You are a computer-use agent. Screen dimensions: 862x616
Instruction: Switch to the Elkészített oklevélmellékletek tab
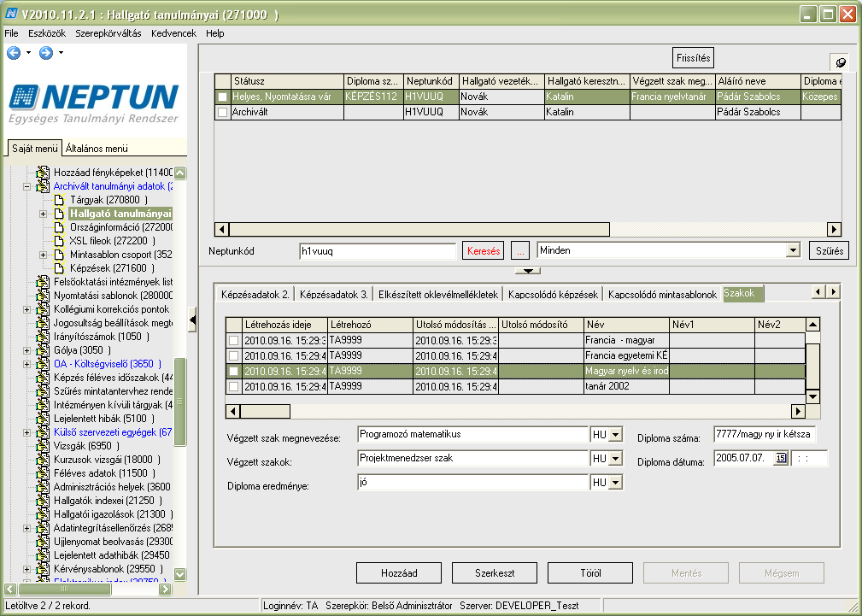tap(438, 294)
